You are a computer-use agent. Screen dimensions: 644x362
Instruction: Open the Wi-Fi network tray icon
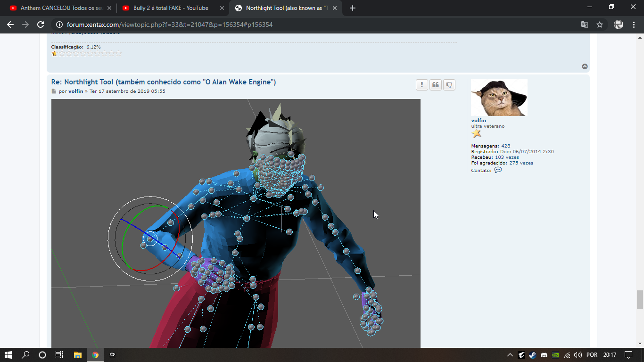(x=567, y=355)
